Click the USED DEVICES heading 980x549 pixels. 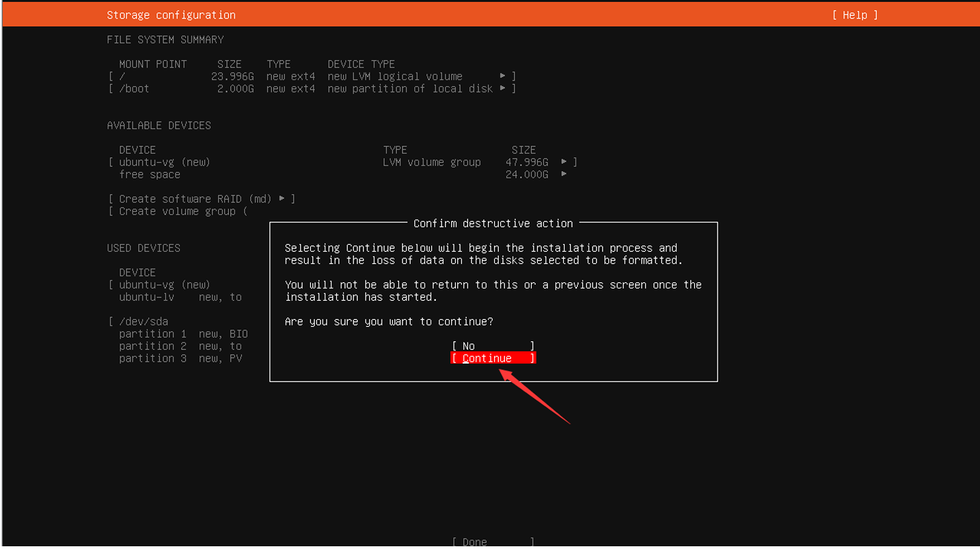click(144, 248)
